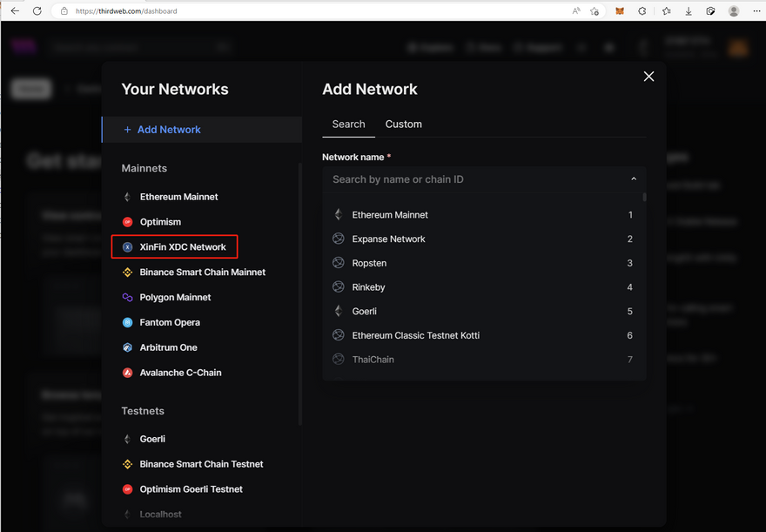Click the Arbitrum One icon
Screen dimensions: 766x532
pyautogui.click(x=127, y=347)
